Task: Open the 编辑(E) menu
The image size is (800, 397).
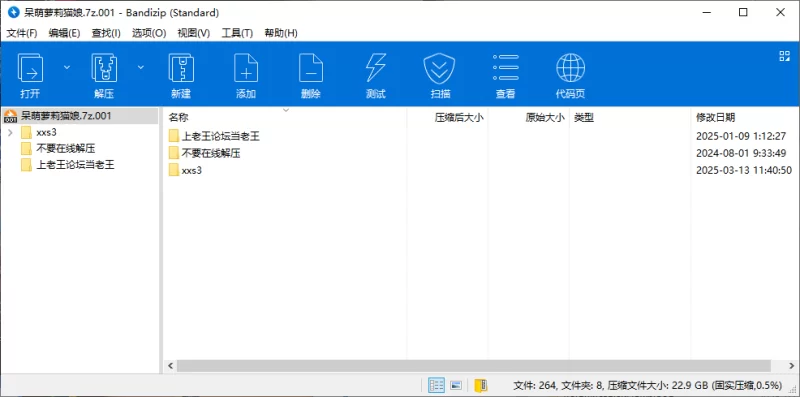Action: pyautogui.click(x=64, y=33)
